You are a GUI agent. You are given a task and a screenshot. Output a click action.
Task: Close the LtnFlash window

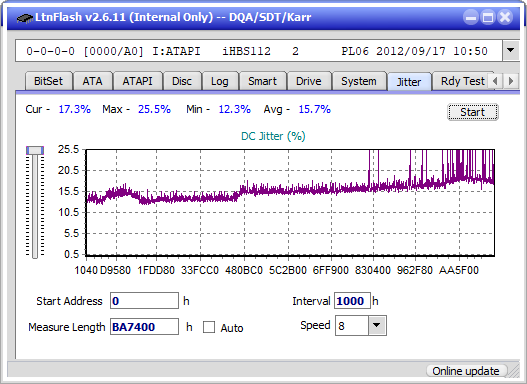coord(505,17)
